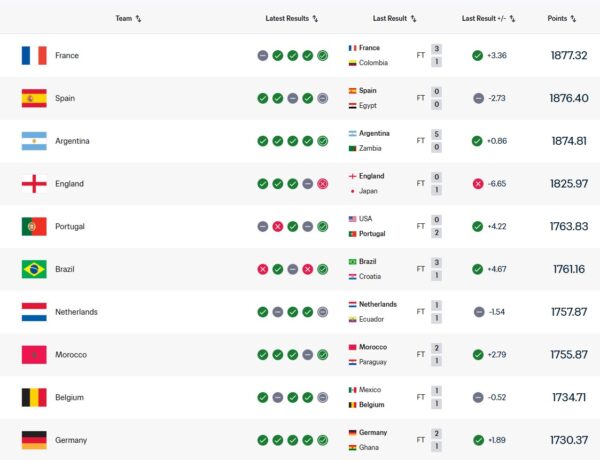Sort by the Latest Results column

coord(292,18)
